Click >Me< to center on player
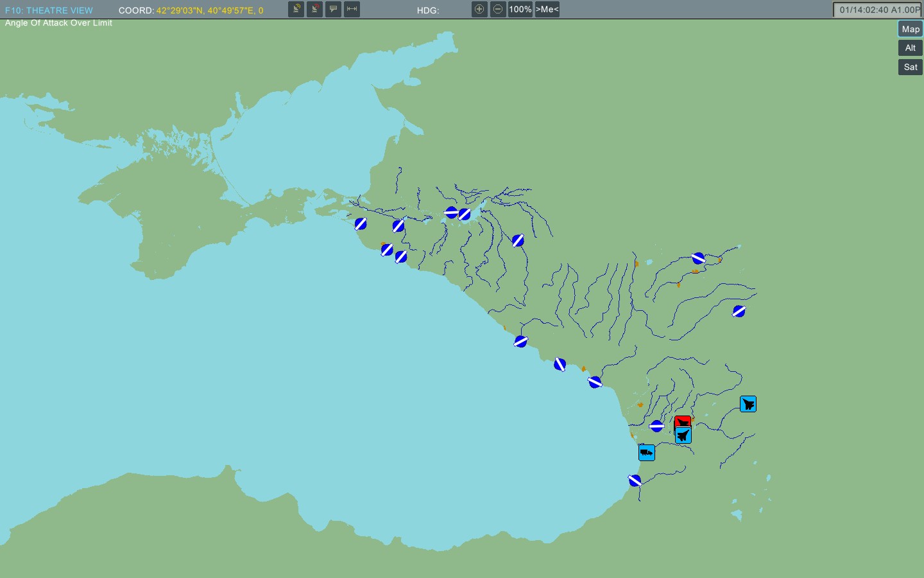Viewport: 924px width, 578px height. (x=547, y=9)
